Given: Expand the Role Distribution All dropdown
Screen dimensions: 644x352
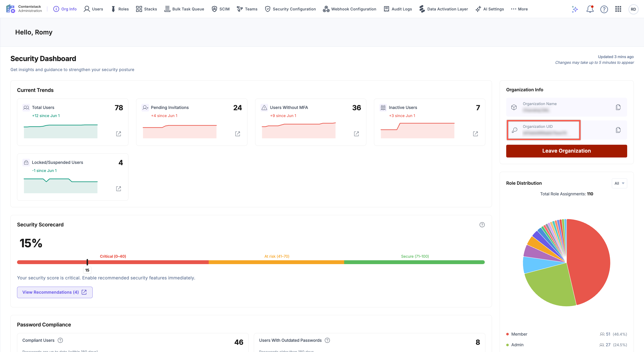Looking at the screenshot, I should 619,183.
